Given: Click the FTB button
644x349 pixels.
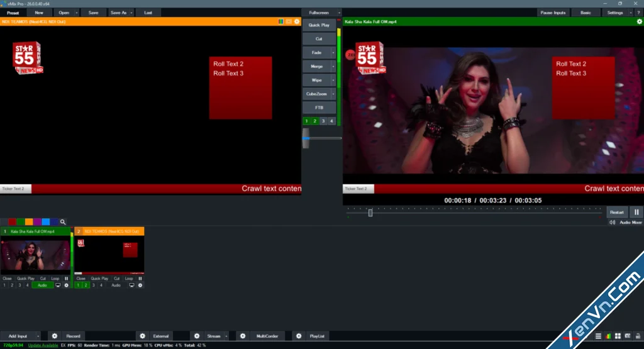Looking at the screenshot, I should 319,108.
